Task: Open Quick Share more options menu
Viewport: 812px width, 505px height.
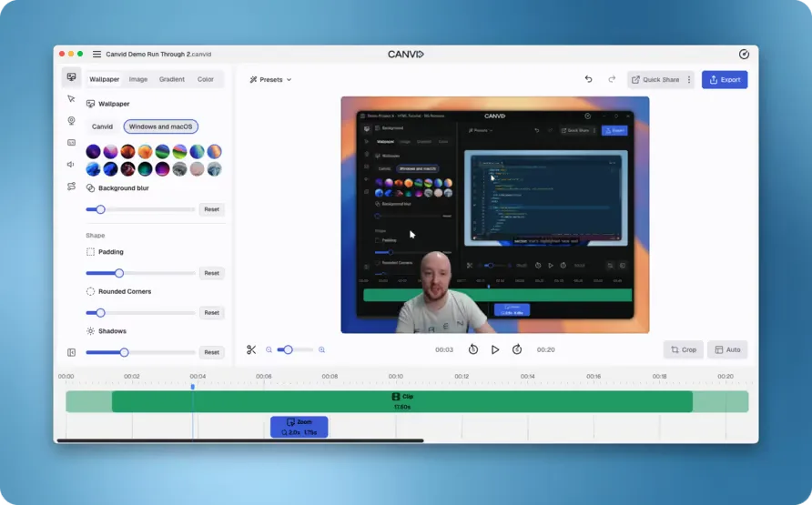Action: [689, 80]
